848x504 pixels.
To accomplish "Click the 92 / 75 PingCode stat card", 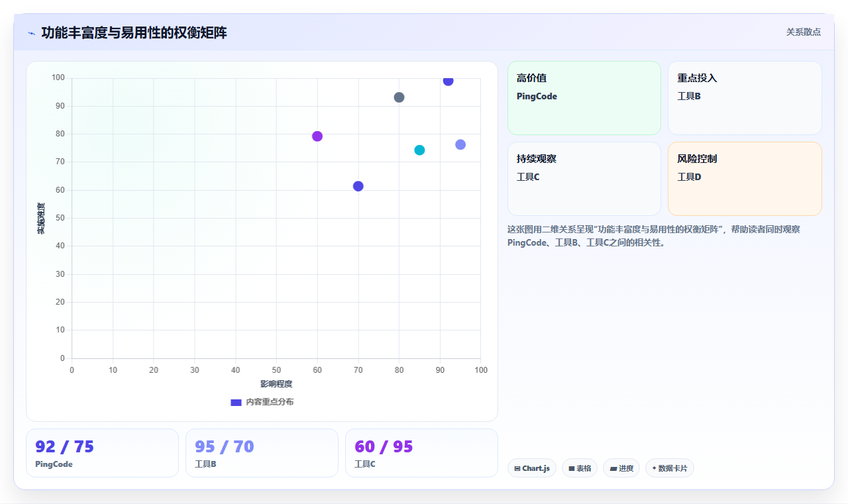I will (x=102, y=453).
